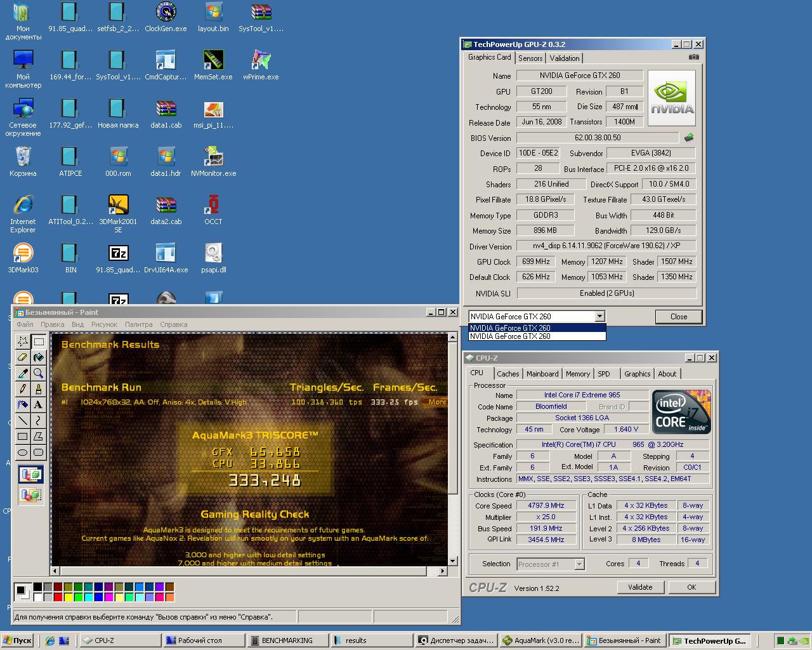Image resolution: width=812 pixels, height=650 pixels.
Task: Click the More button in AquaMark results
Action: (436, 402)
